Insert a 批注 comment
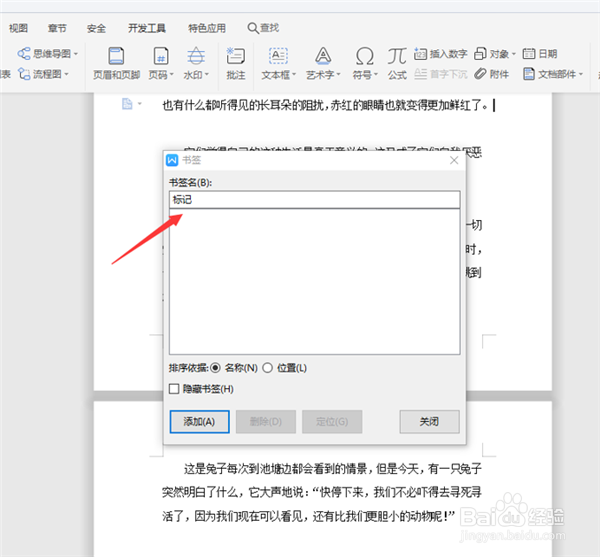The width and height of the screenshot is (600, 557). [236, 64]
